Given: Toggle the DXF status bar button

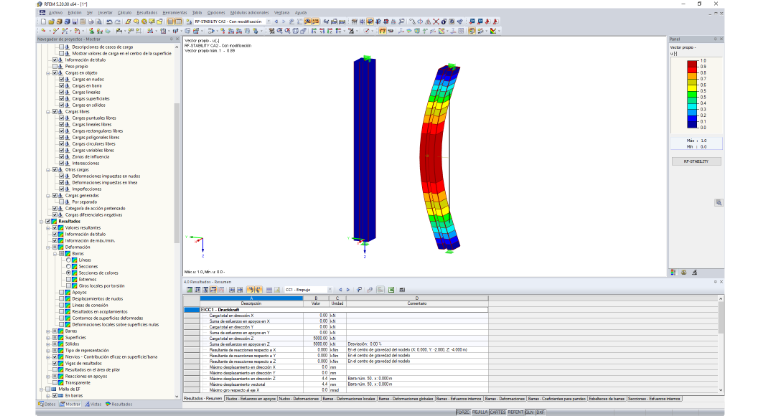Looking at the screenshot, I should (540, 412).
